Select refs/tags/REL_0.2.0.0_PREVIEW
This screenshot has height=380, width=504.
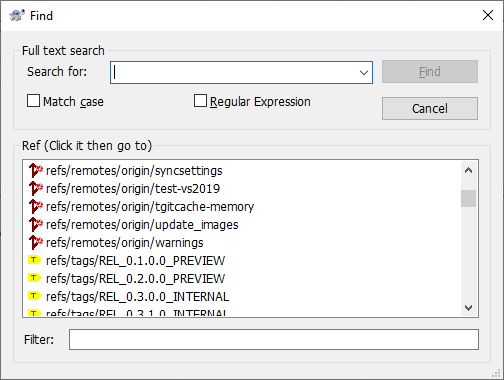point(135,279)
